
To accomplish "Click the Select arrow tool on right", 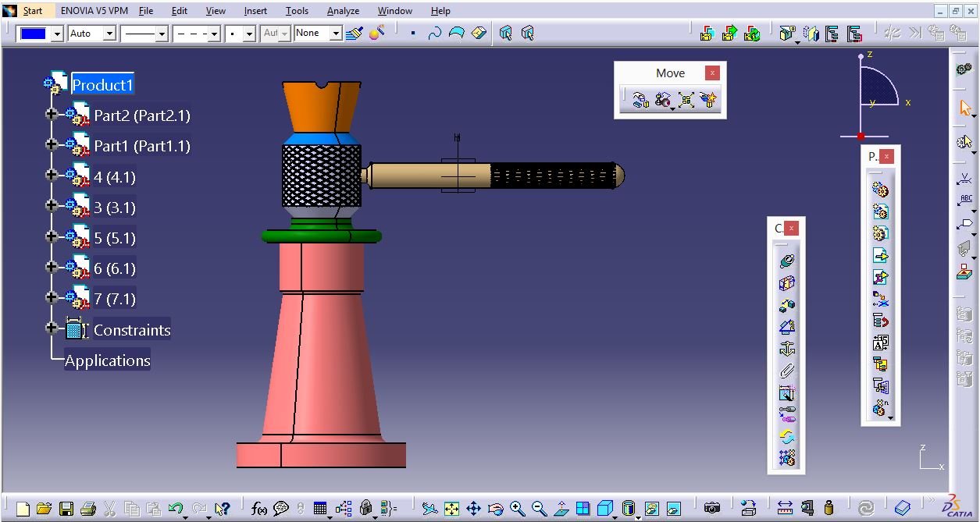I will [965, 108].
